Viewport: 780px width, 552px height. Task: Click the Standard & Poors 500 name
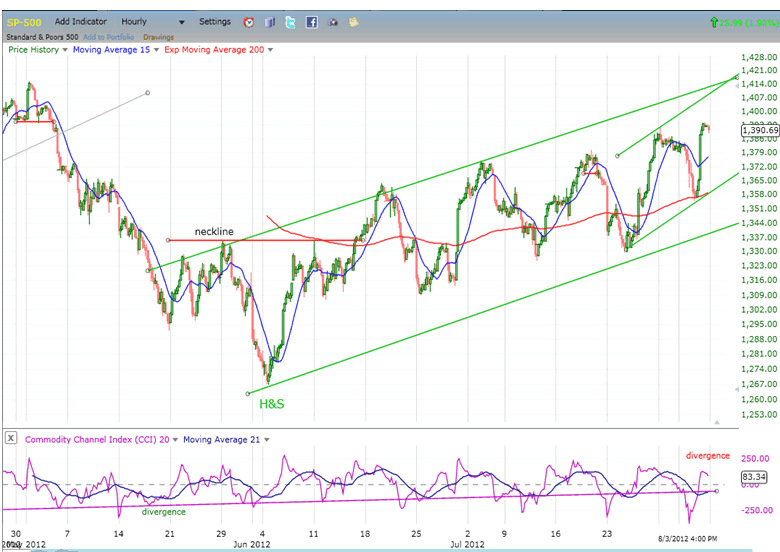tap(42, 37)
